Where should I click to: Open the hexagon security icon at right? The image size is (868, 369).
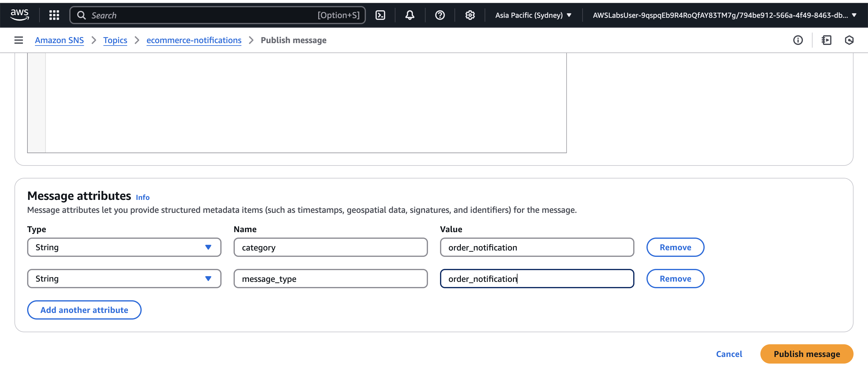coord(849,40)
